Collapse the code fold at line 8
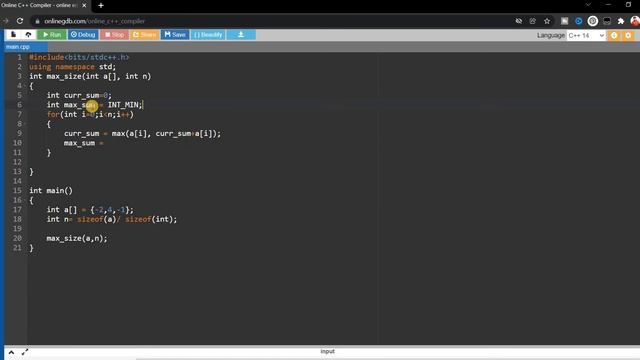640x360 pixels. click(x=24, y=124)
